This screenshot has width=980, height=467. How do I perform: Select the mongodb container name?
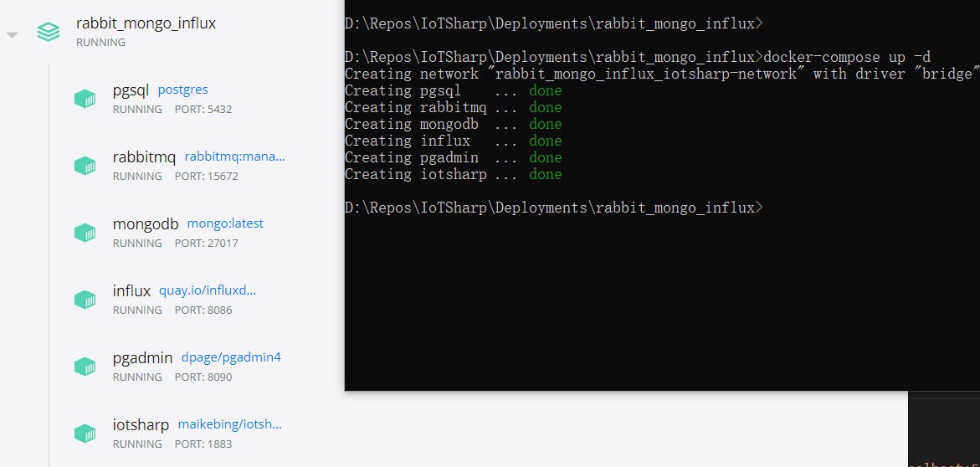click(146, 224)
